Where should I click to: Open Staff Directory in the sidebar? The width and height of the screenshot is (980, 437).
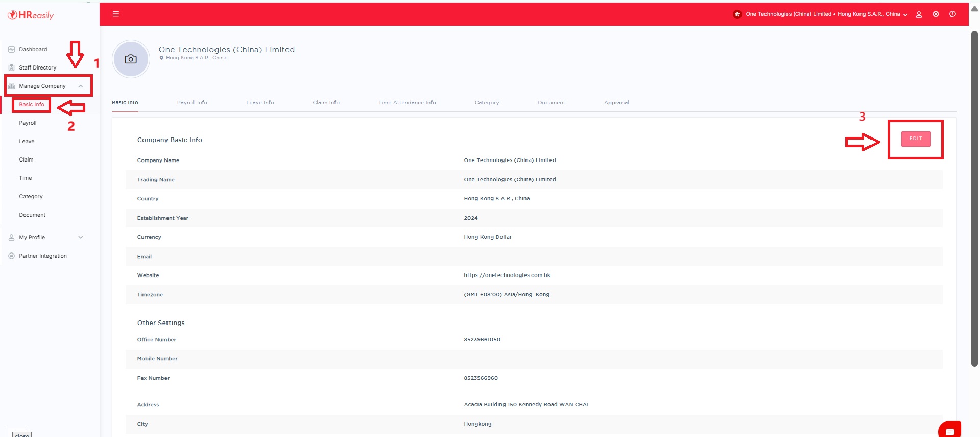pyautogui.click(x=38, y=67)
